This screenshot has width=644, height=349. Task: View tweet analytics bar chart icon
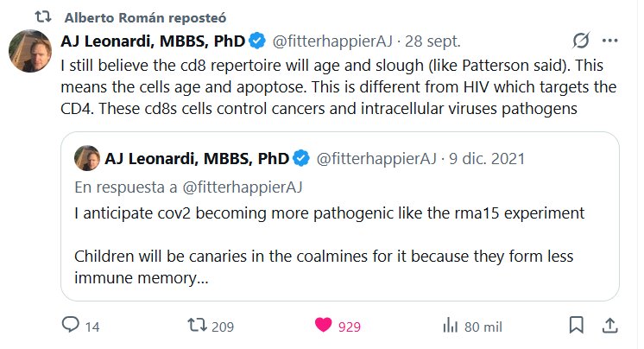pyautogui.click(x=450, y=326)
